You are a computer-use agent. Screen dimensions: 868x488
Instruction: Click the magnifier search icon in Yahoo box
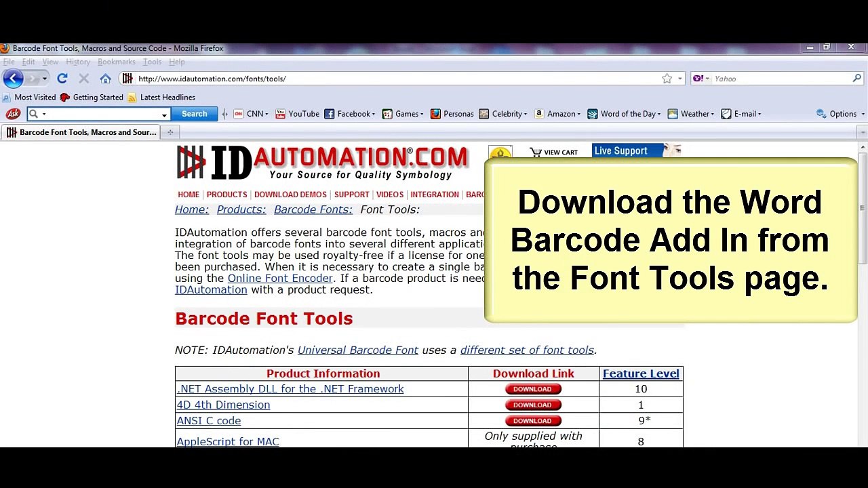[x=857, y=79]
